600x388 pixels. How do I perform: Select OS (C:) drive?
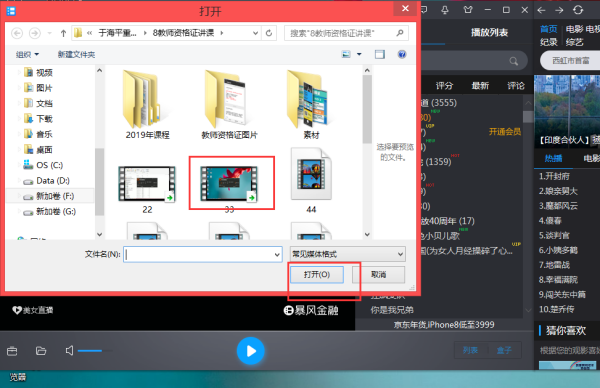coord(49,165)
